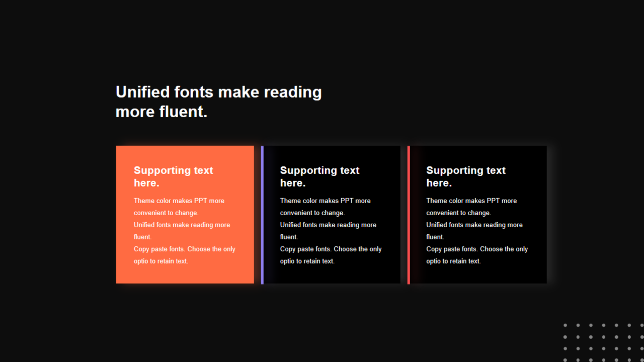Select the dotted grid decoration in the corner
Screen dimensions: 644x362
click(x=603, y=342)
